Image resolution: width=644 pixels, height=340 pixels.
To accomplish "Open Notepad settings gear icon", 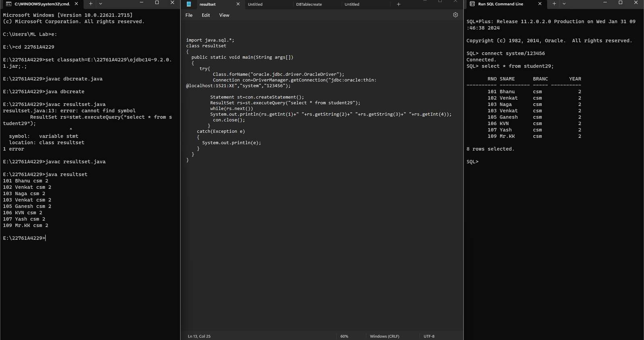I will [455, 15].
